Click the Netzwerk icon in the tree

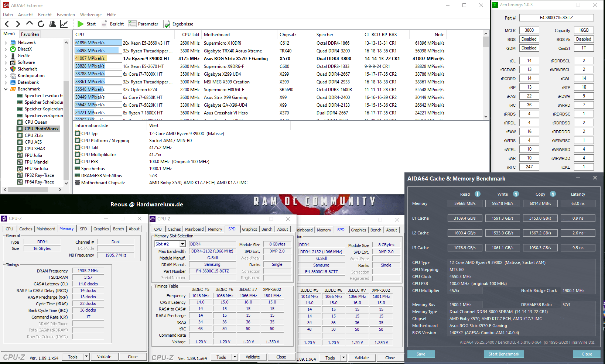13,42
